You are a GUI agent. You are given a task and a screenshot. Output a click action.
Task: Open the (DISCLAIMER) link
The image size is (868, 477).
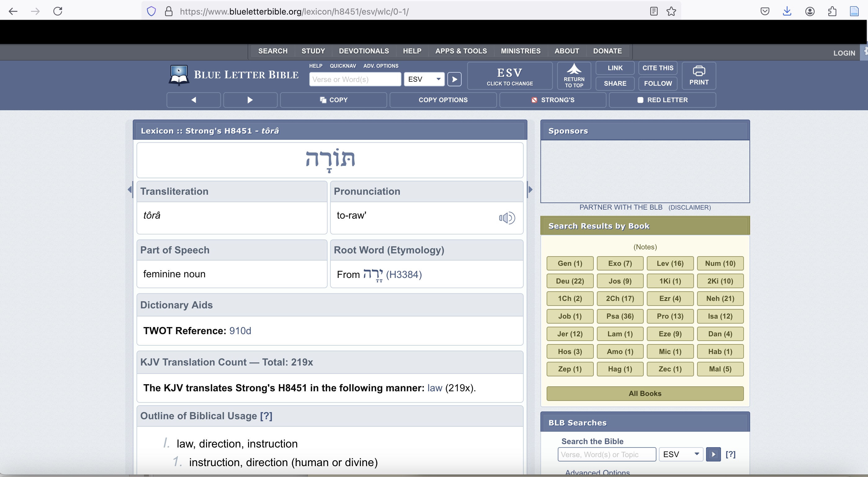(x=689, y=207)
